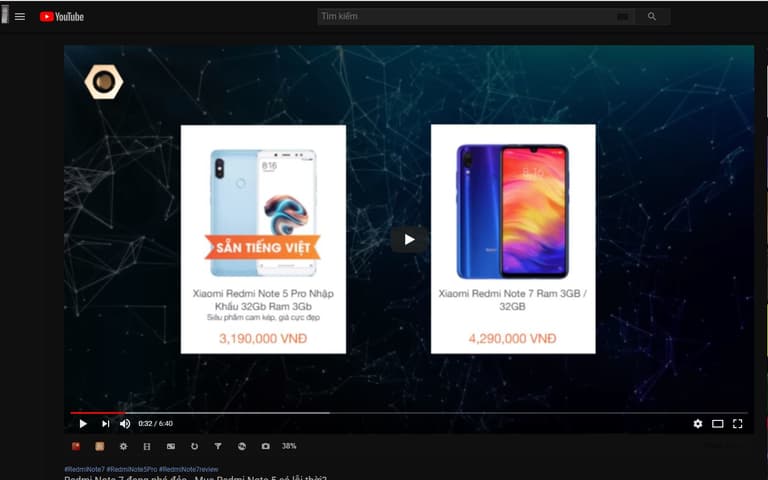Click the round globe-like icon below player
Image resolution: width=768 pixels, height=480 pixels.
[x=241, y=446]
